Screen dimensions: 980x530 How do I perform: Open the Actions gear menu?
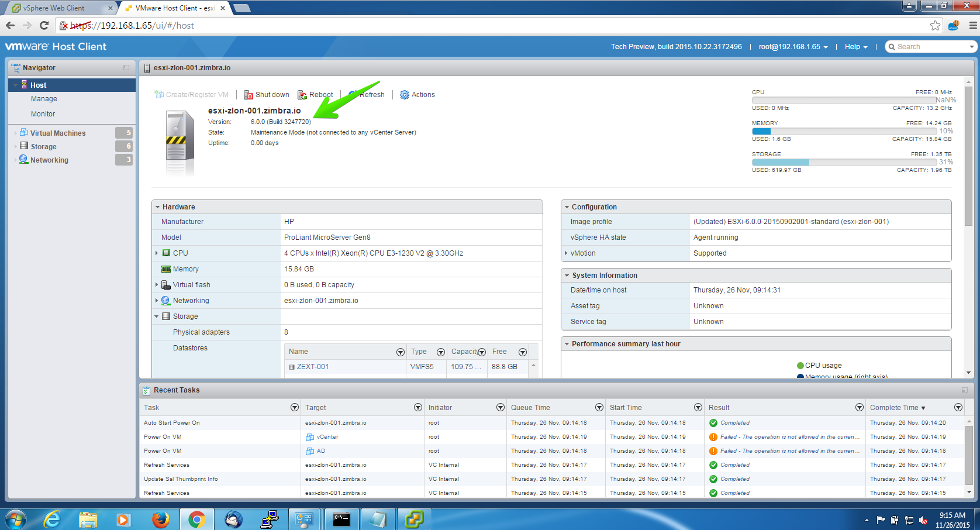pyautogui.click(x=417, y=95)
